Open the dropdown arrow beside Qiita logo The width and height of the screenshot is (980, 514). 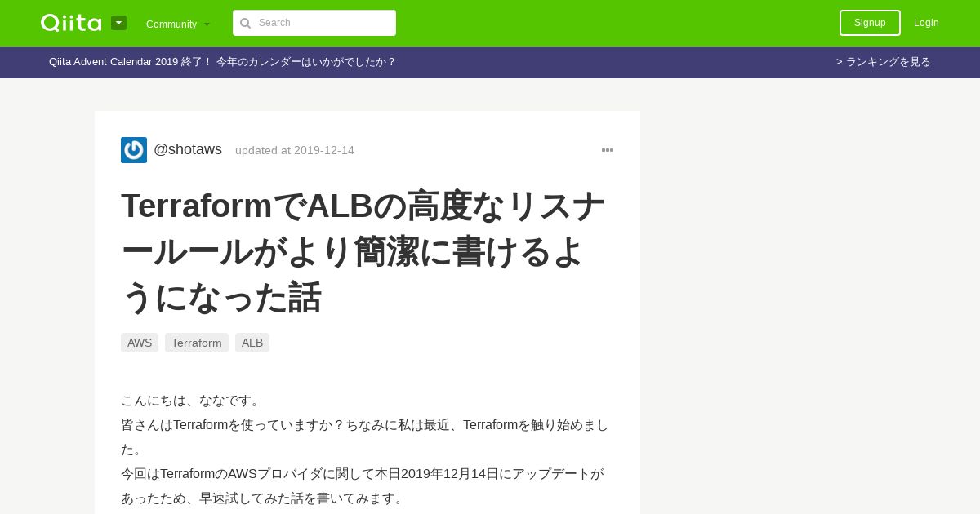(118, 23)
